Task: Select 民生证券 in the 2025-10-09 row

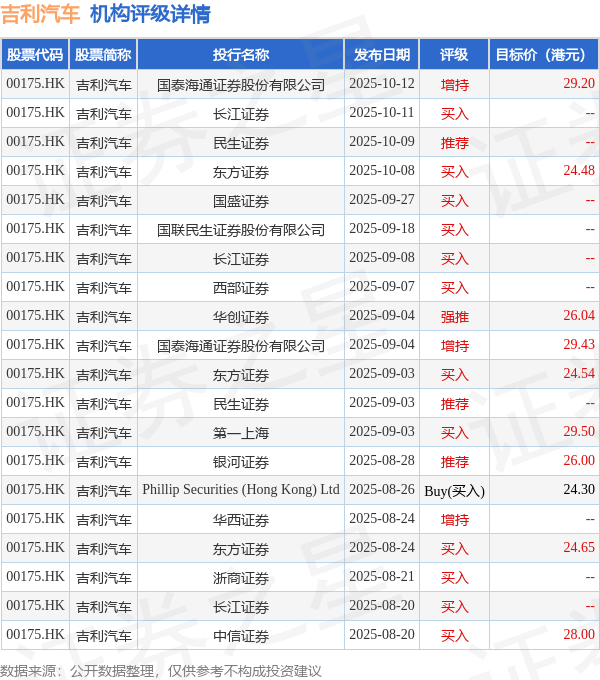Action: (241, 143)
